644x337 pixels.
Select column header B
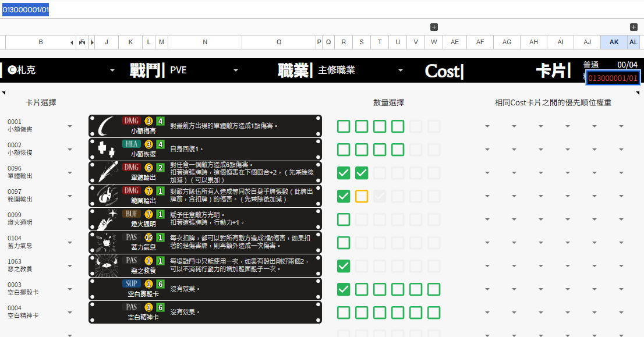click(x=41, y=42)
